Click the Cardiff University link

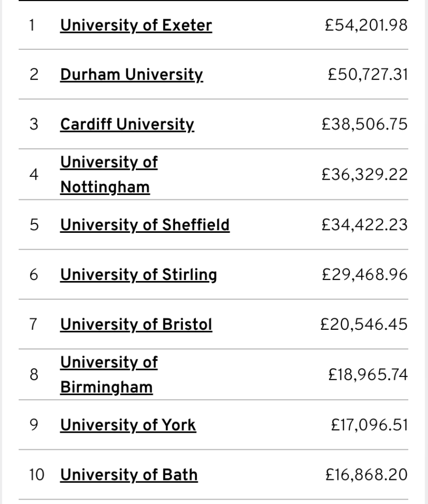127,125
